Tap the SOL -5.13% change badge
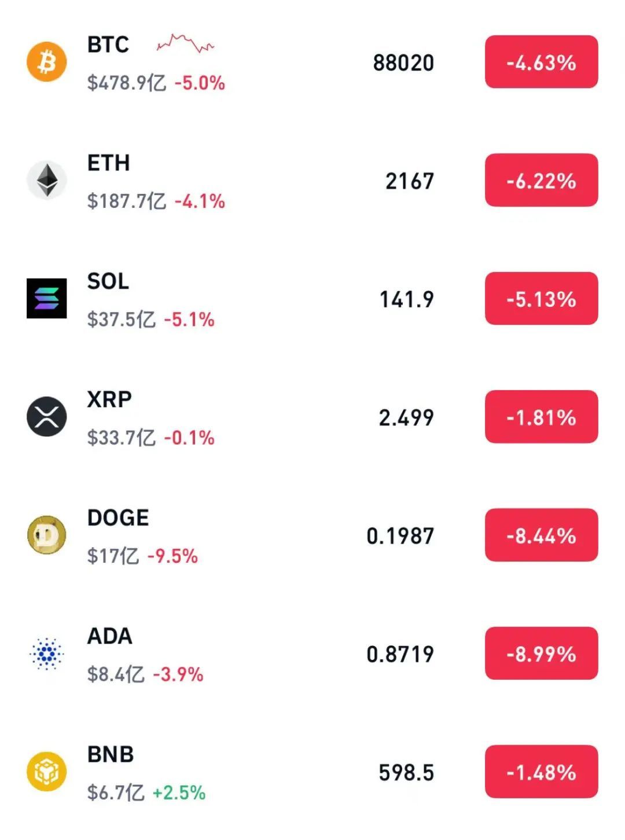The width and height of the screenshot is (625, 840). tap(541, 299)
